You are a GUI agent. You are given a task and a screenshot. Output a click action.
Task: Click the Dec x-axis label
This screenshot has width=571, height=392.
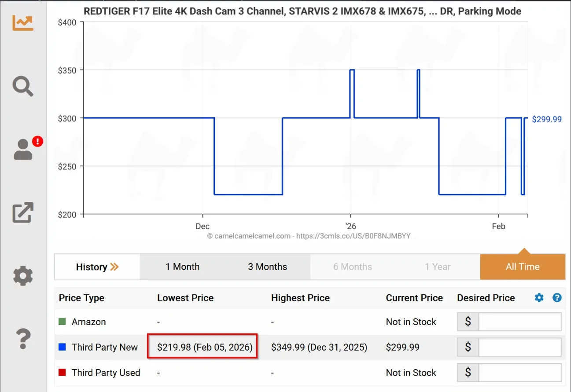pos(203,227)
